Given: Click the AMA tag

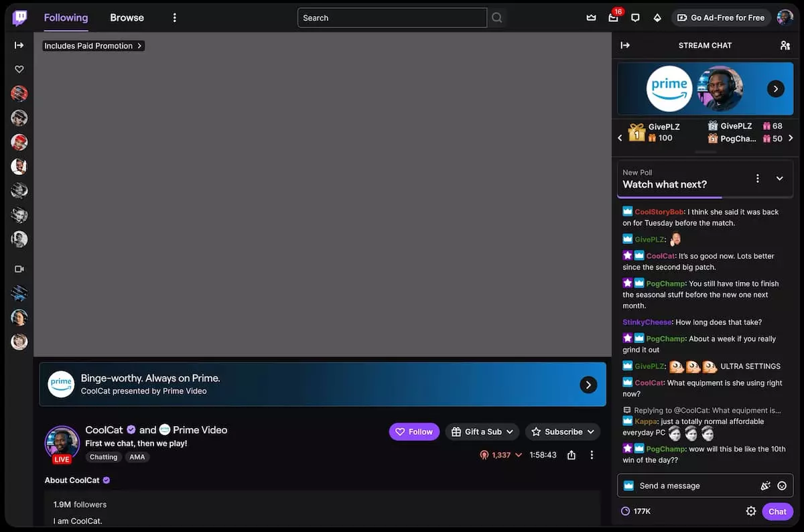Looking at the screenshot, I should click(x=137, y=457).
